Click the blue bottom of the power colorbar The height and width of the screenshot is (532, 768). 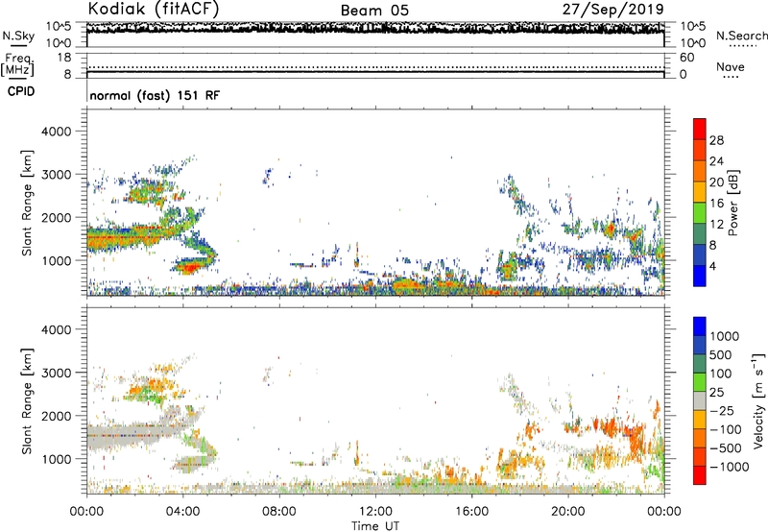click(x=700, y=276)
